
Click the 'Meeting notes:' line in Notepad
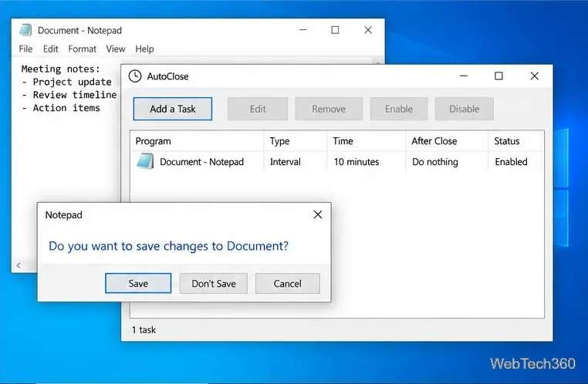tap(61, 69)
